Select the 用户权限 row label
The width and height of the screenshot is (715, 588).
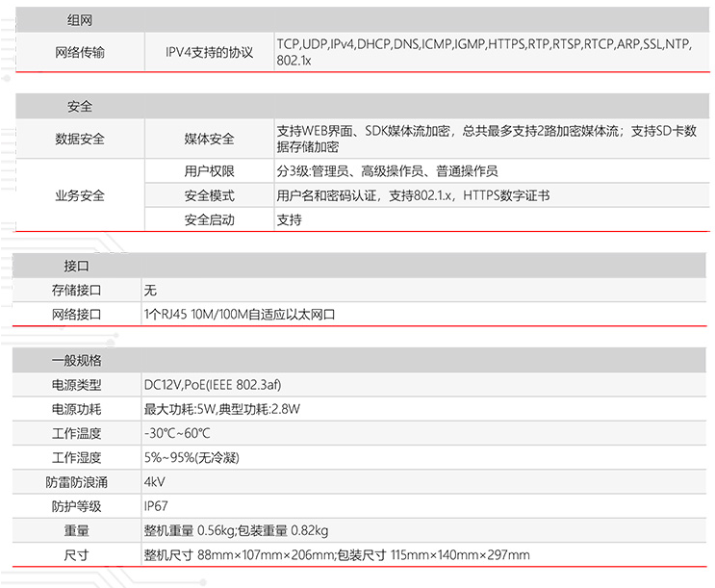tap(209, 171)
